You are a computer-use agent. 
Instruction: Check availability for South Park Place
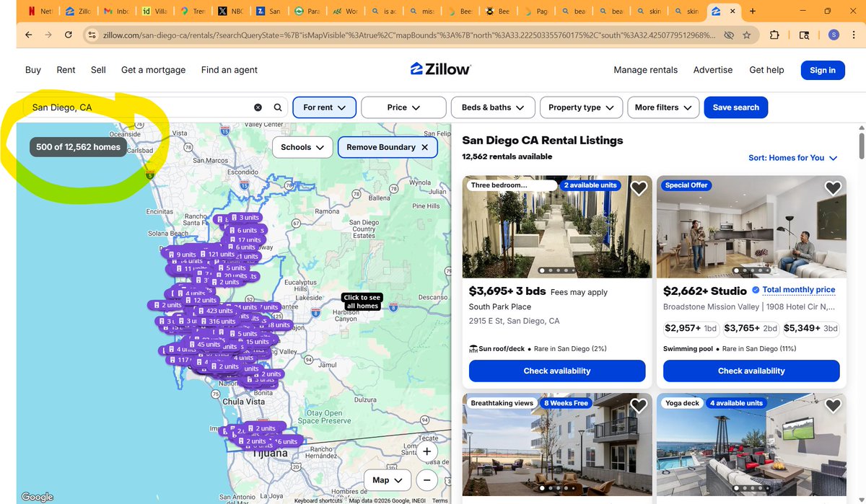click(556, 371)
